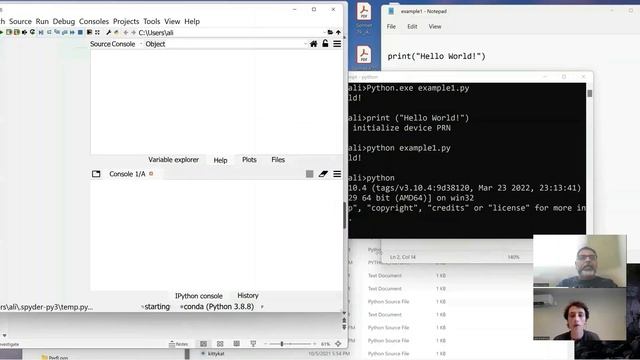
Task: Click the print("Hello World!") line in Notepad
Action: (x=436, y=56)
